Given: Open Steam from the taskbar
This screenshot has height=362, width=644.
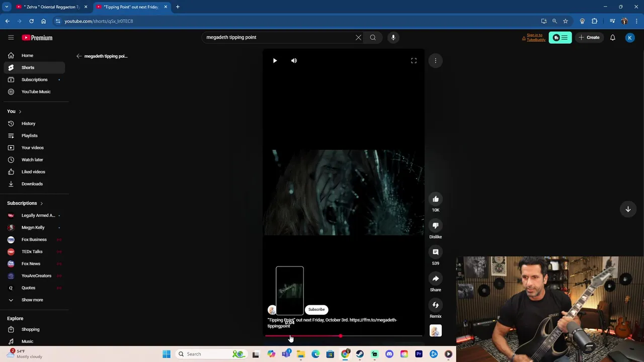Looking at the screenshot, I should pyautogui.click(x=360, y=354).
